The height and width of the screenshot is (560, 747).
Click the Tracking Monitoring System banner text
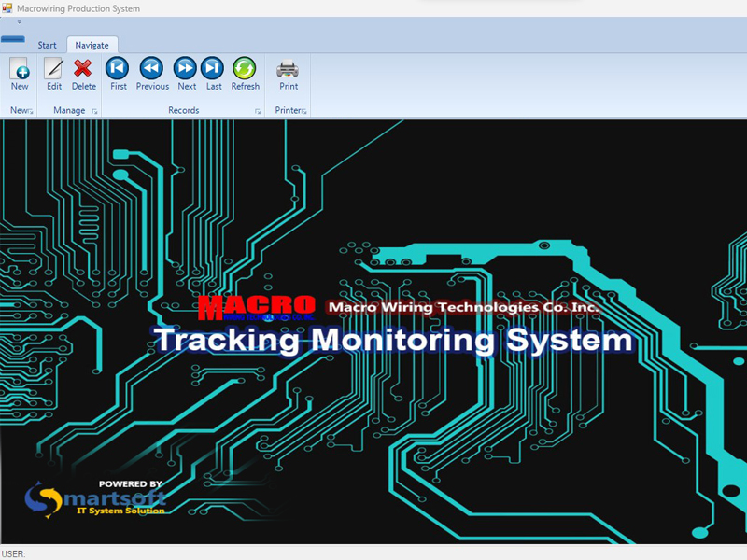point(392,340)
